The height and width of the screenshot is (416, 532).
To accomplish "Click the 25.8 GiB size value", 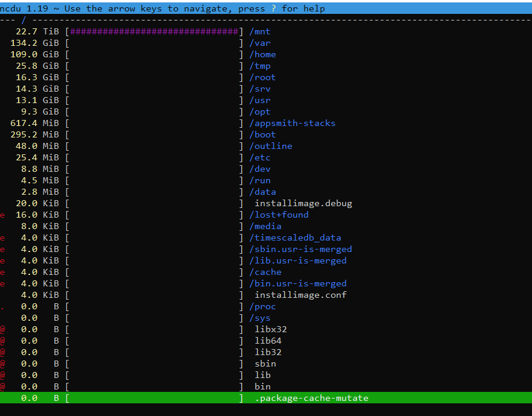I will coord(37,66).
